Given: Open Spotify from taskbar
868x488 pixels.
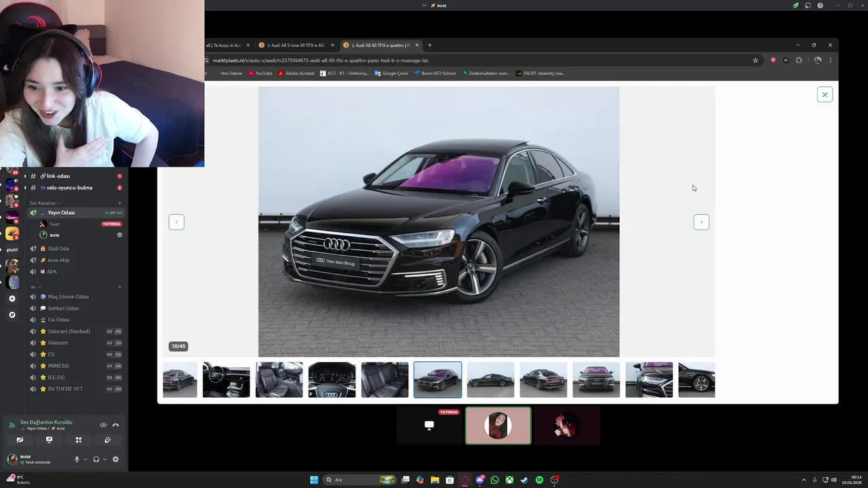Looking at the screenshot, I should [539, 480].
